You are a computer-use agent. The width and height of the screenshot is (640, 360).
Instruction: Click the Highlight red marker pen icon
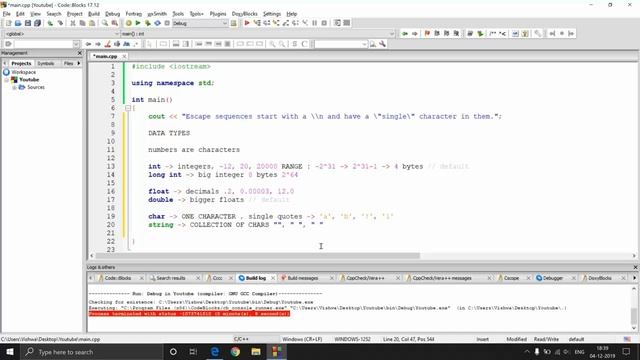(107, 44)
